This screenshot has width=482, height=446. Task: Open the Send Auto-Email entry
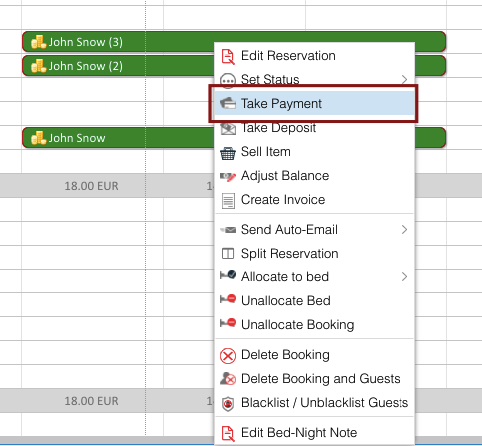pos(314,230)
